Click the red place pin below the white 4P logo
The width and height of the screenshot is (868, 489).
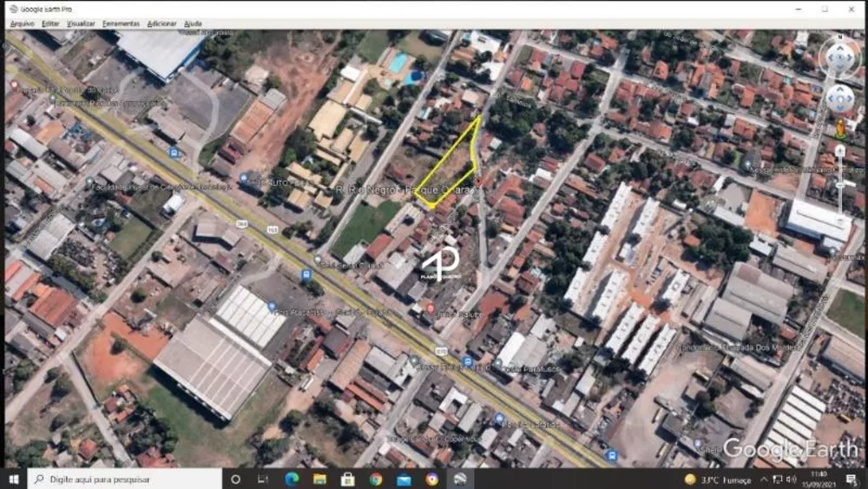pos(431,308)
